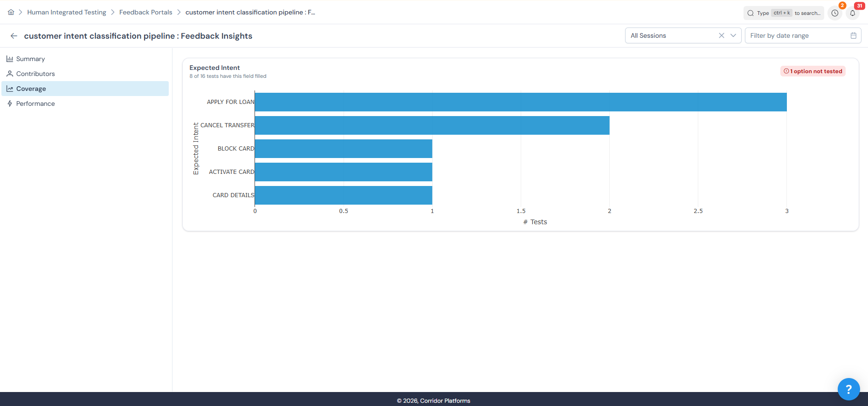Navigate to Feedback Portals breadcrumb
Image resolution: width=868 pixels, height=406 pixels.
pos(145,12)
